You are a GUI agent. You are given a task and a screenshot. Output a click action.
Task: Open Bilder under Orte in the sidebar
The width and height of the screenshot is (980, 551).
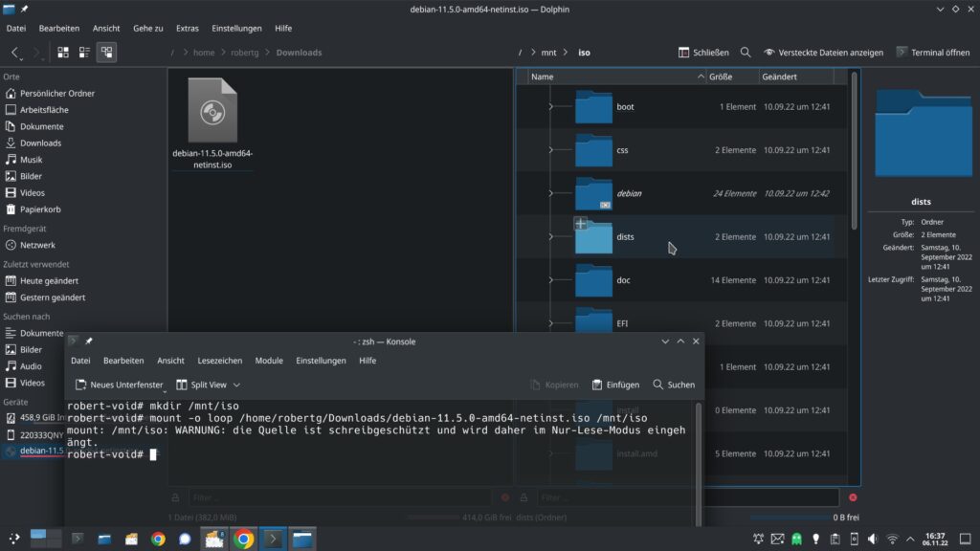click(24, 176)
